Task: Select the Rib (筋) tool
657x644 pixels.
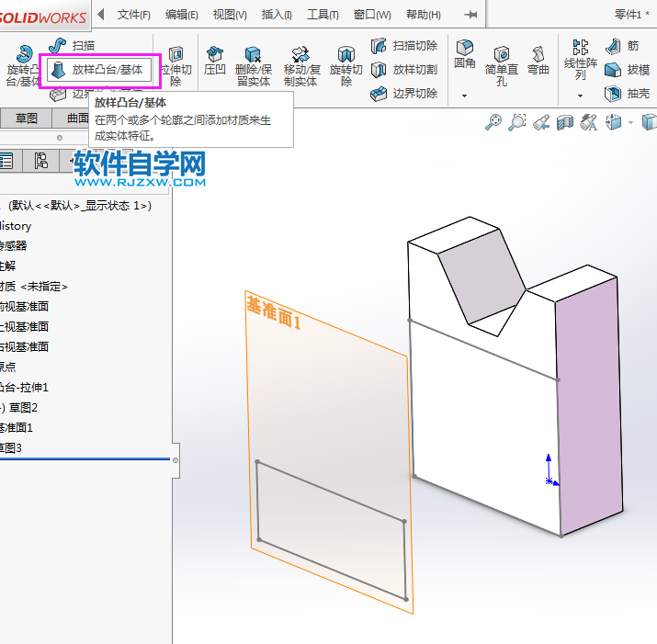Action: pos(623,46)
